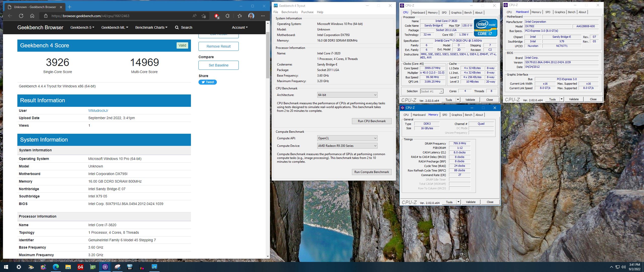This screenshot has height=272, width=644.
Task: Click Tools button in CPU-Z CPU window
Action: pyautogui.click(x=449, y=100)
